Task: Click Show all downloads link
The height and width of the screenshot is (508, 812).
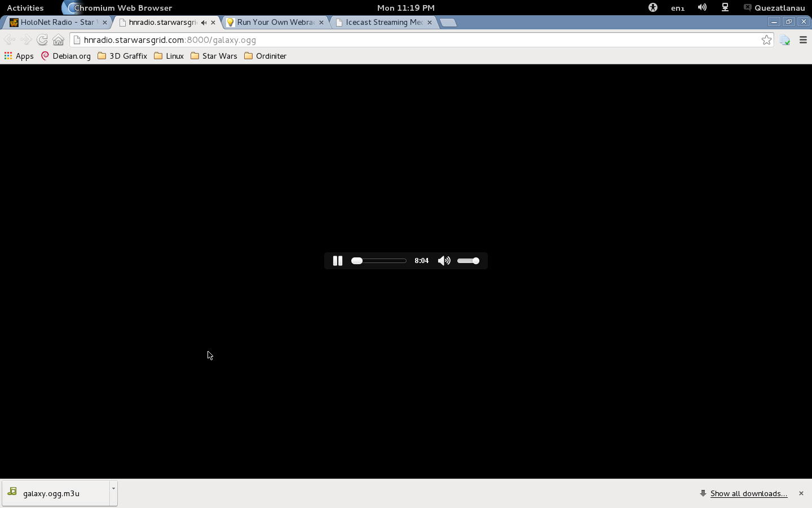Action: pos(749,493)
